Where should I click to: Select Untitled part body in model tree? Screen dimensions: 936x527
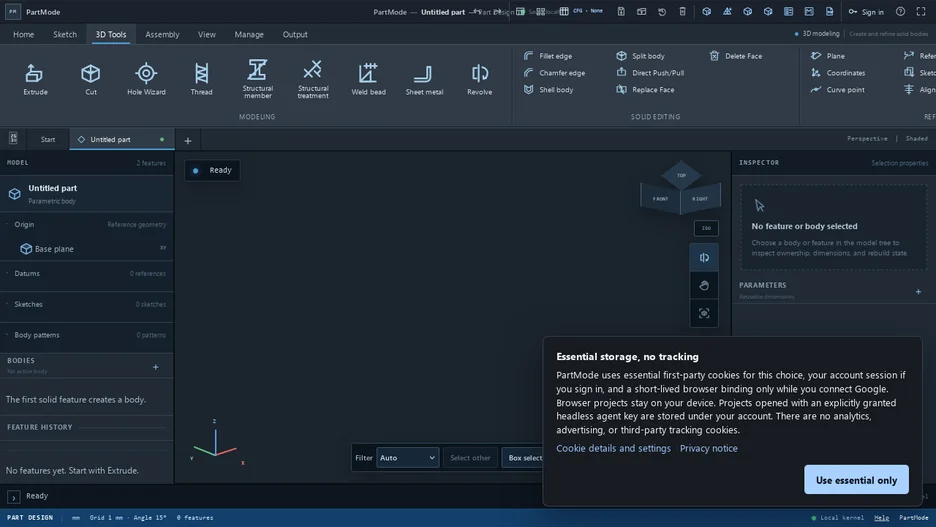click(87, 194)
